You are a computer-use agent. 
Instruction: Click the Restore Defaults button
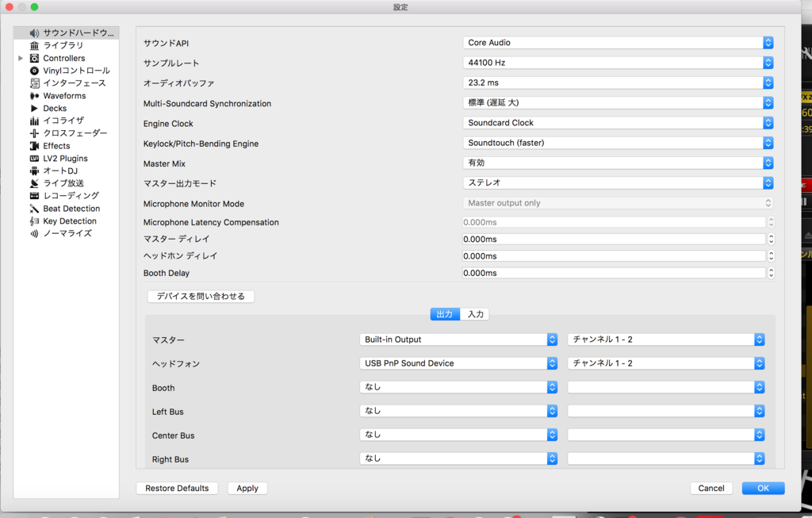[x=177, y=489]
